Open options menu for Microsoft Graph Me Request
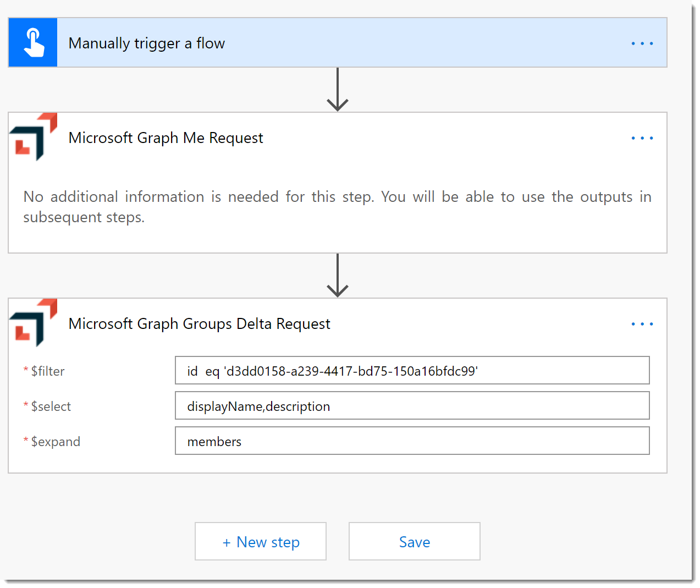This screenshot has width=700, height=588. (x=642, y=138)
